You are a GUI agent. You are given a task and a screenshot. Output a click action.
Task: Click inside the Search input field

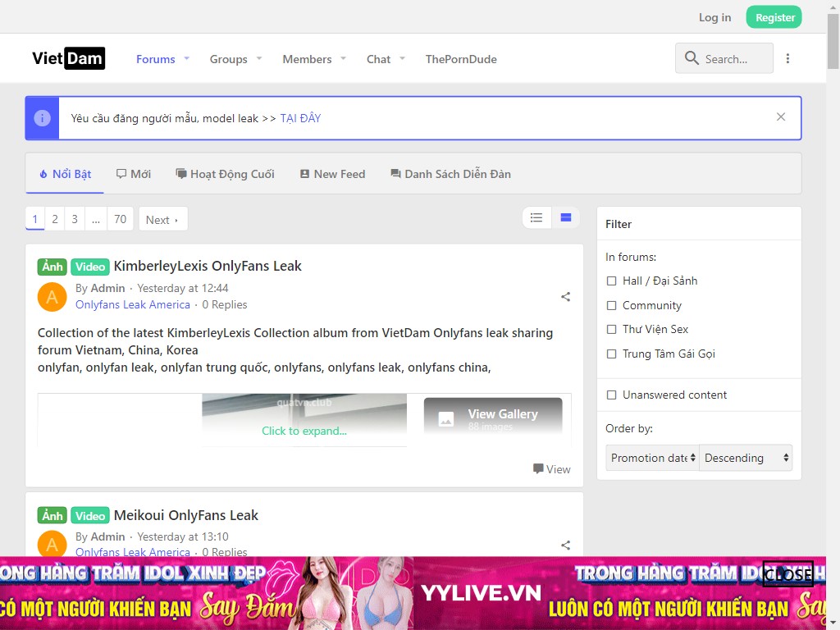(x=734, y=59)
